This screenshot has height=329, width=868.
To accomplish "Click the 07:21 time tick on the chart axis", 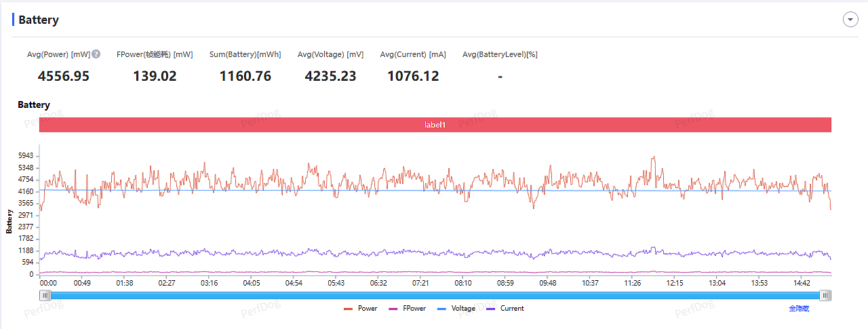I will point(420,283).
